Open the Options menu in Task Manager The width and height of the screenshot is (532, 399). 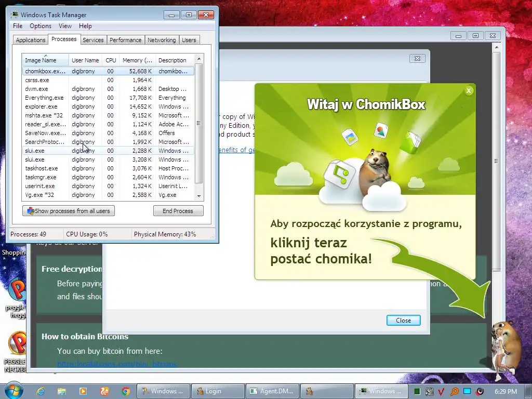pyautogui.click(x=41, y=26)
